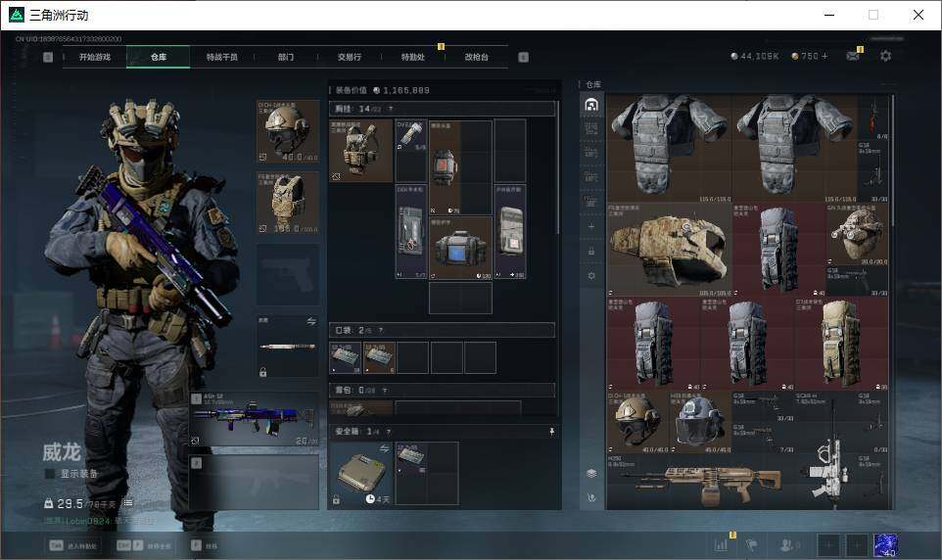This screenshot has height=560, width=942.
Task: Click the player avatar in bottom-right corner
Action: [885, 545]
